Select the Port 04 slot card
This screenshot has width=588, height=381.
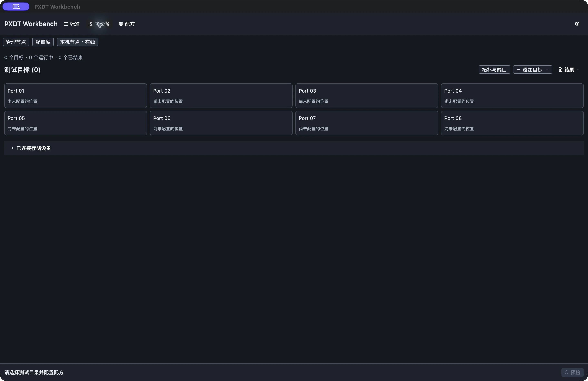(x=512, y=96)
